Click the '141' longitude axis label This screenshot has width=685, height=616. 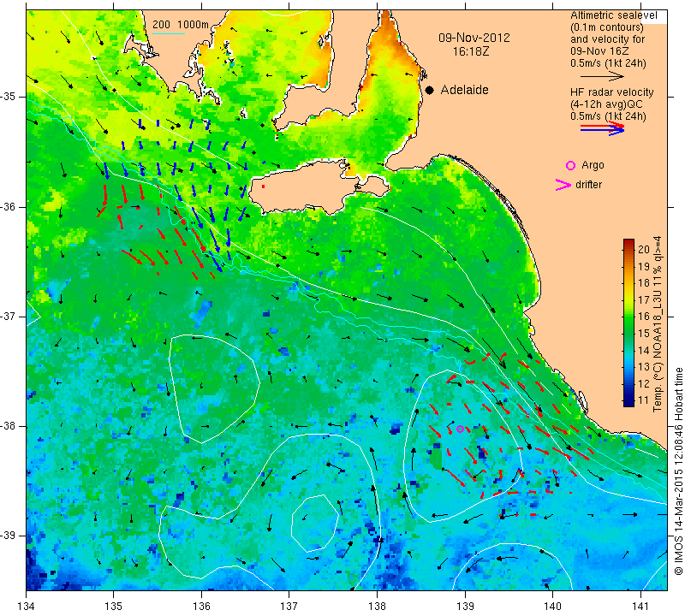(640, 606)
